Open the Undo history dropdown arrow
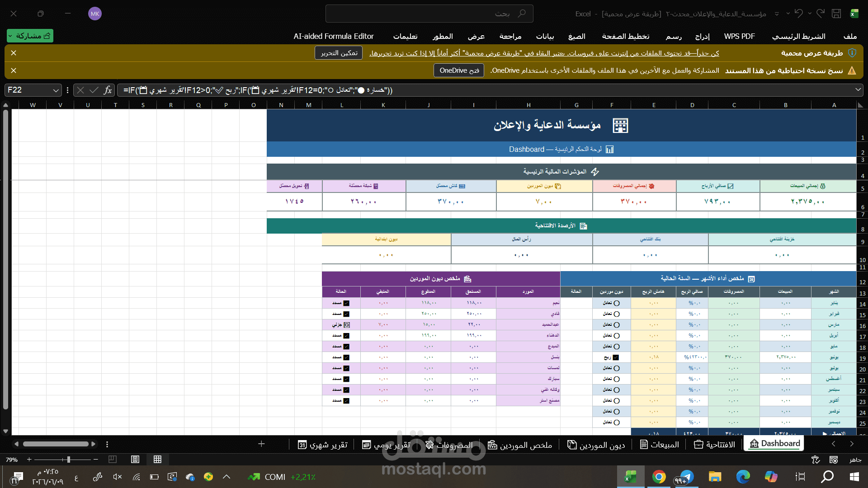The width and height of the screenshot is (868, 488). coord(788,14)
